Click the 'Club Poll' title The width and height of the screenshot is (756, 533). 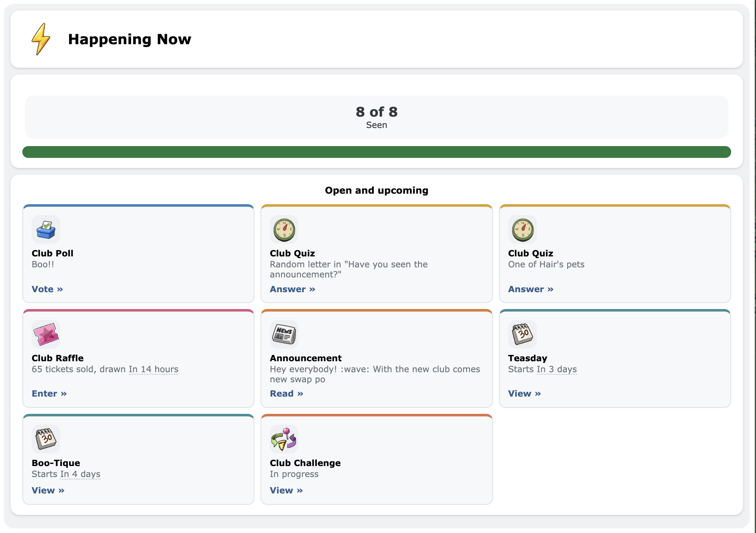coord(53,253)
